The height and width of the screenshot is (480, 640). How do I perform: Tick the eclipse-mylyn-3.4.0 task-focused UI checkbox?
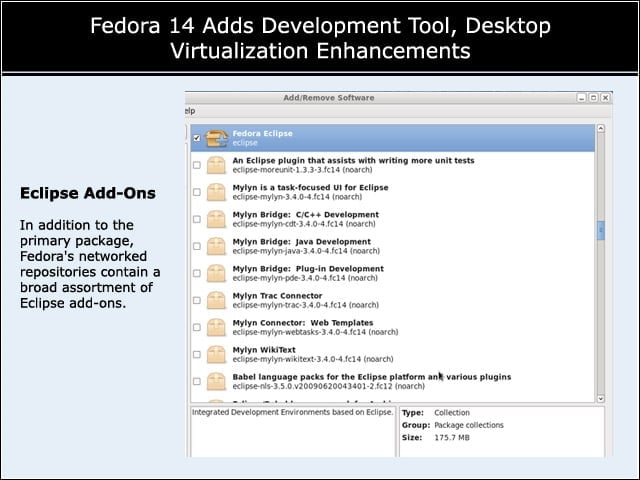[x=197, y=192]
